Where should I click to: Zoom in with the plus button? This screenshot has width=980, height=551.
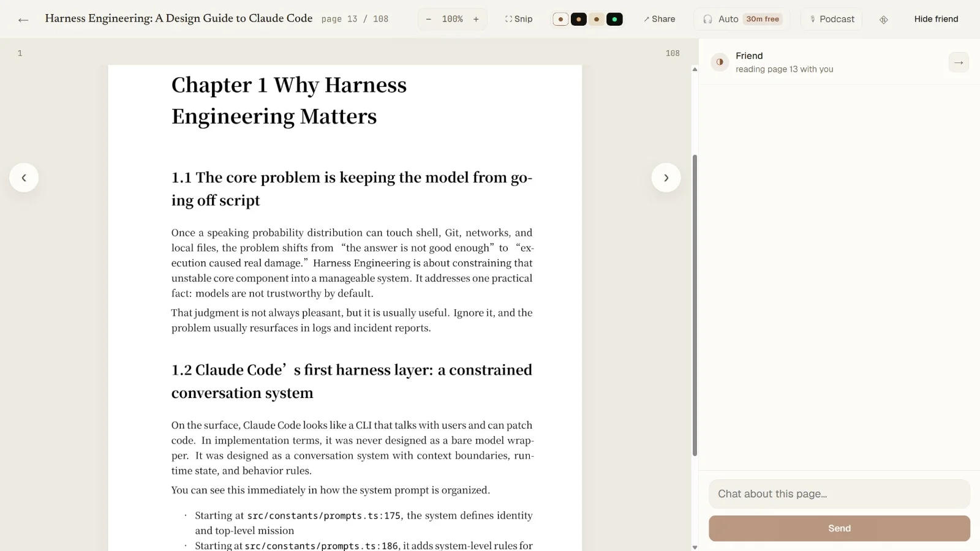[476, 19]
